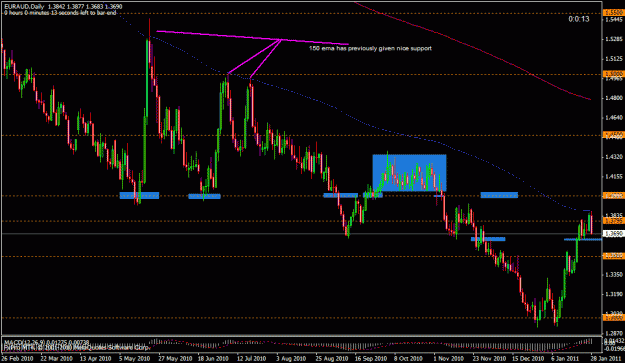This screenshot has height=363, width=625.
Task: Select the small blue bar under mid-June low
Action: point(204,196)
